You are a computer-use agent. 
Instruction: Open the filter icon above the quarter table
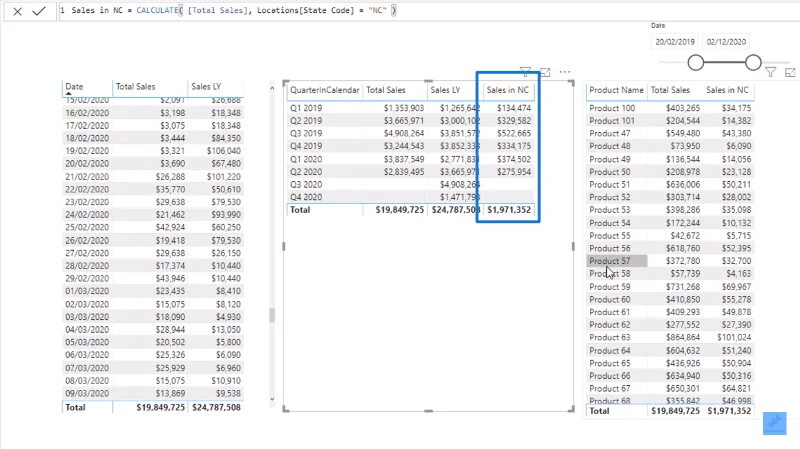tap(525, 72)
